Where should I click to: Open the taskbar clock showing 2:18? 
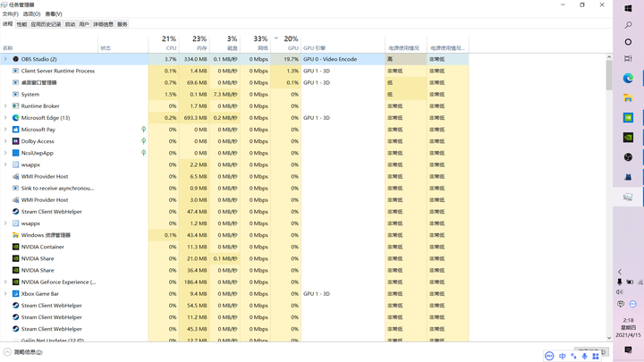coord(628,327)
